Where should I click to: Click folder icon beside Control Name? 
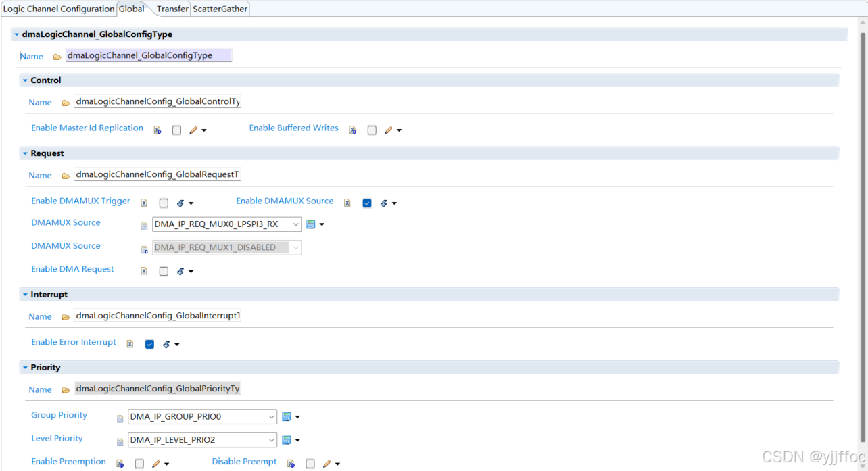(x=66, y=103)
